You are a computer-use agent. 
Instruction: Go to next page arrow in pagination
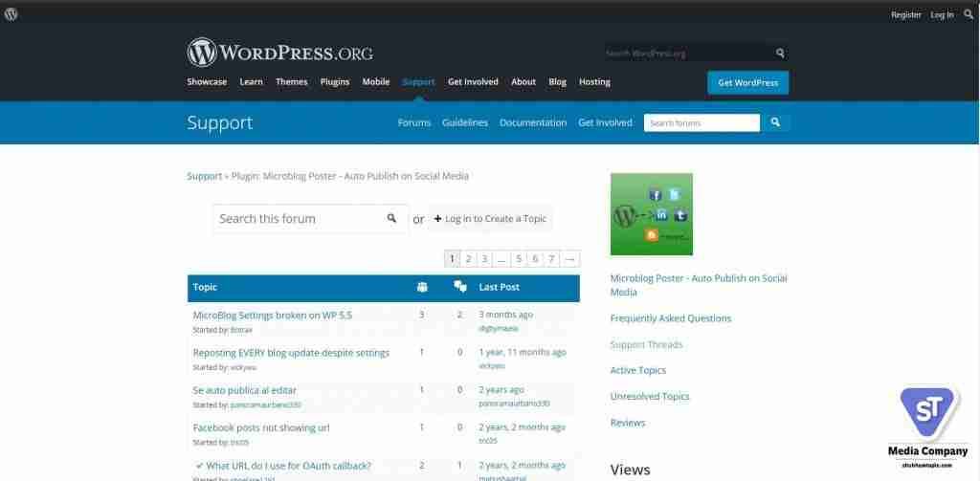[570, 258]
